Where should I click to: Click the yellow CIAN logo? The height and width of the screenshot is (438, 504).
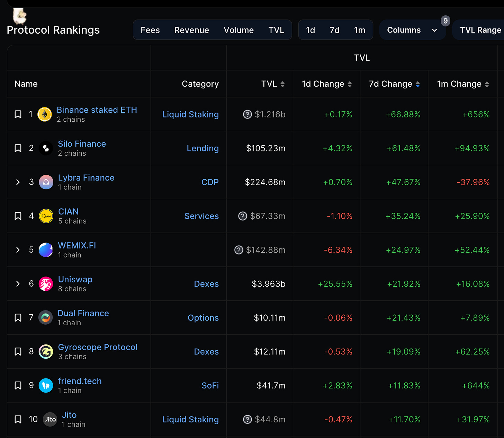click(x=46, y=216)
